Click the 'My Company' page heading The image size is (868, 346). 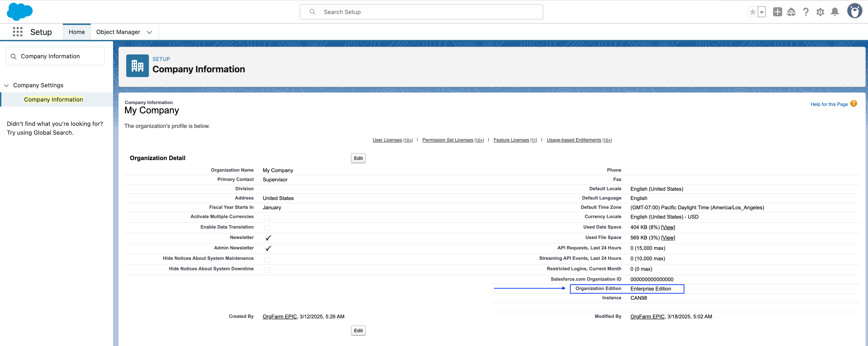[x=152, y=110]
